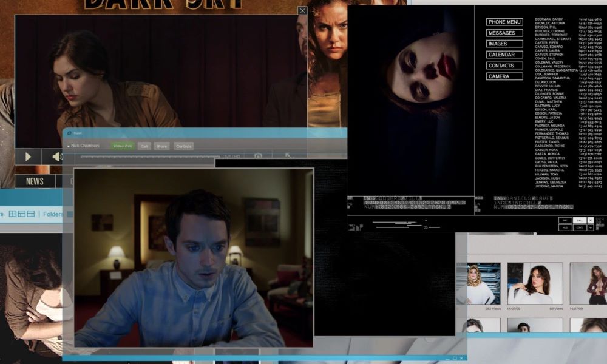
Task: Select contact Boorman, Sandy in the list
Action: click(549, 19)
